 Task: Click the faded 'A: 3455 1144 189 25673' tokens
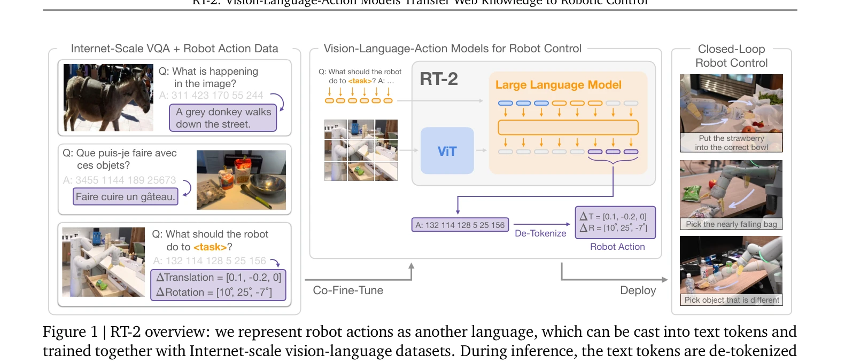[x=119, y=180]
